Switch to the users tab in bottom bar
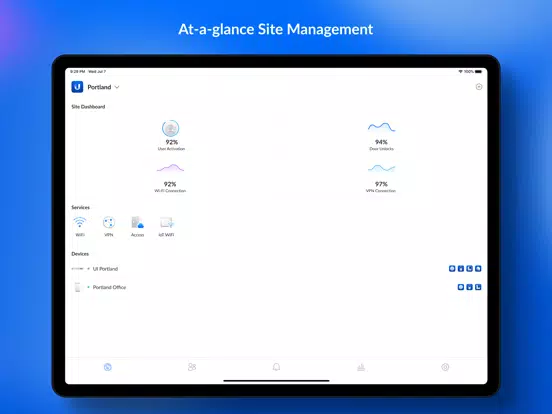552x414 pixels. click(x=192, y=367)
